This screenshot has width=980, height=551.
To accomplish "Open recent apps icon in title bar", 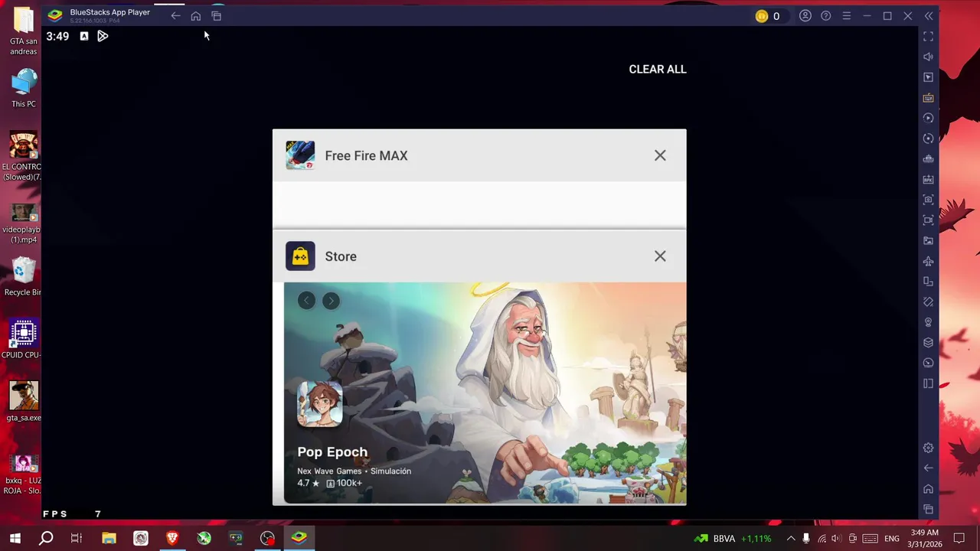I will point(217,16).
